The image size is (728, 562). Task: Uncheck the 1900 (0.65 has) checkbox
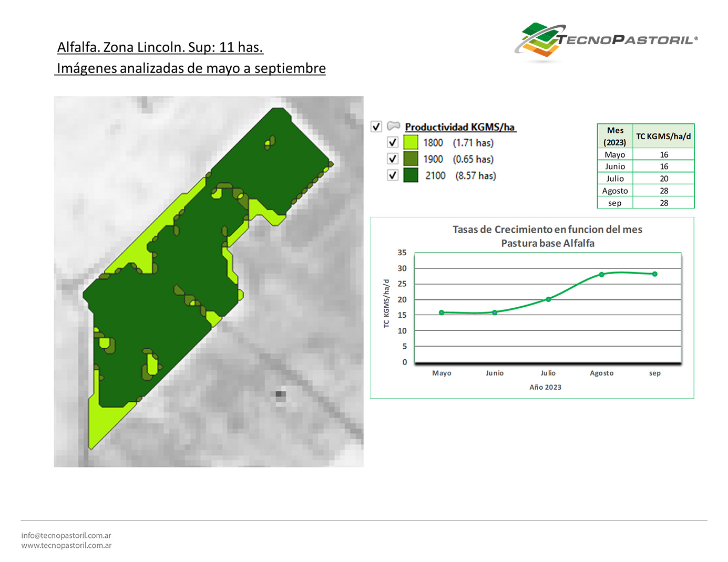pyautogui.click(x=393, y=159)
